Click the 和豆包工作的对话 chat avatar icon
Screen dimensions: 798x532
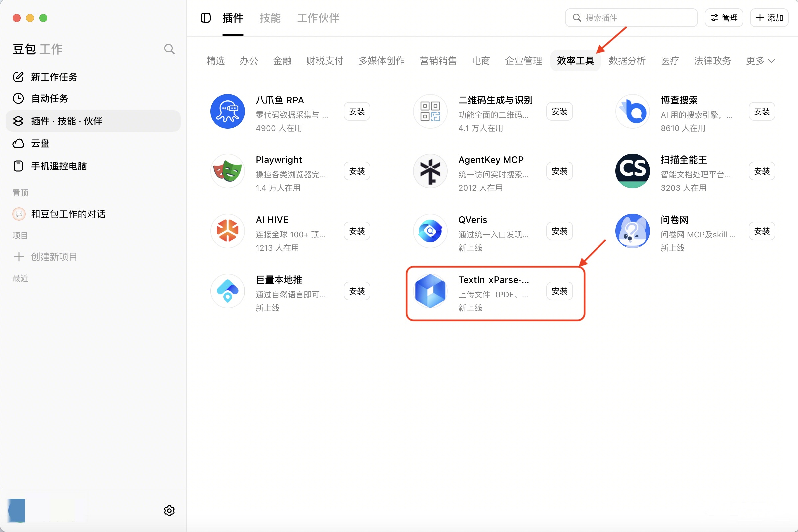(19, 214)
